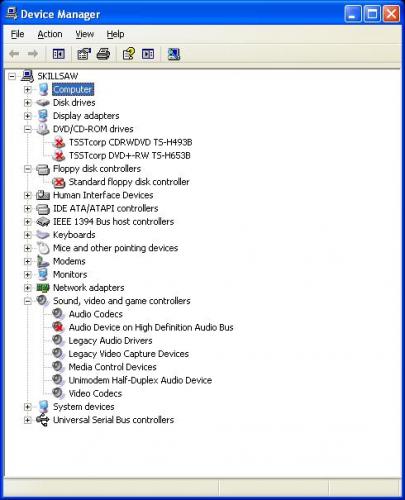
Task: Click the Sound, video and game icon
Action: pos(43,301)
